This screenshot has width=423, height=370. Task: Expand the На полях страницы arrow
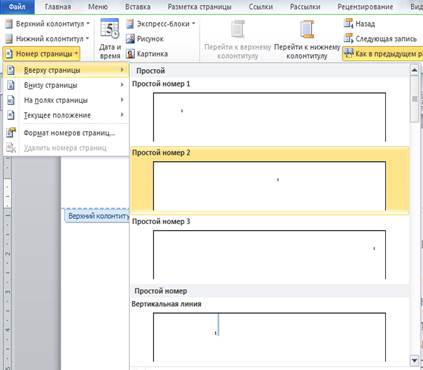[122, 100]
